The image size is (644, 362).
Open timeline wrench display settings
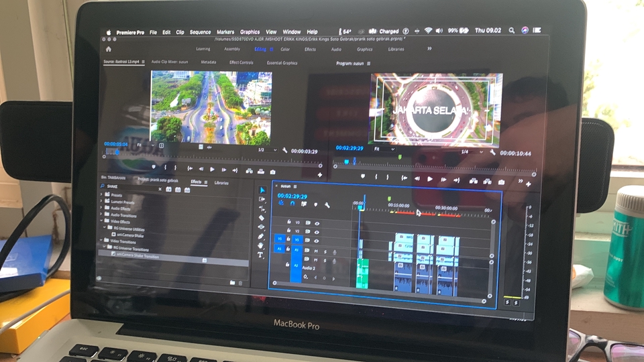pyautogui.click(x=327, y=205)
